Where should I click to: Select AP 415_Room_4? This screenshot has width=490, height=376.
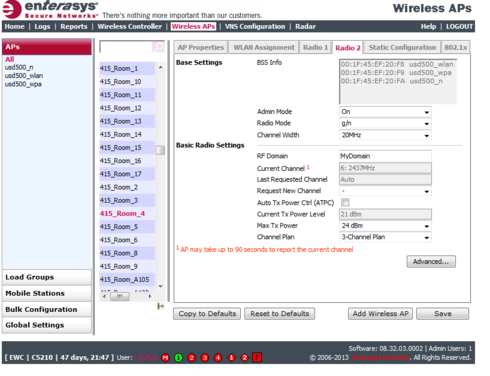pyautogui.click(x=127, y=214)
